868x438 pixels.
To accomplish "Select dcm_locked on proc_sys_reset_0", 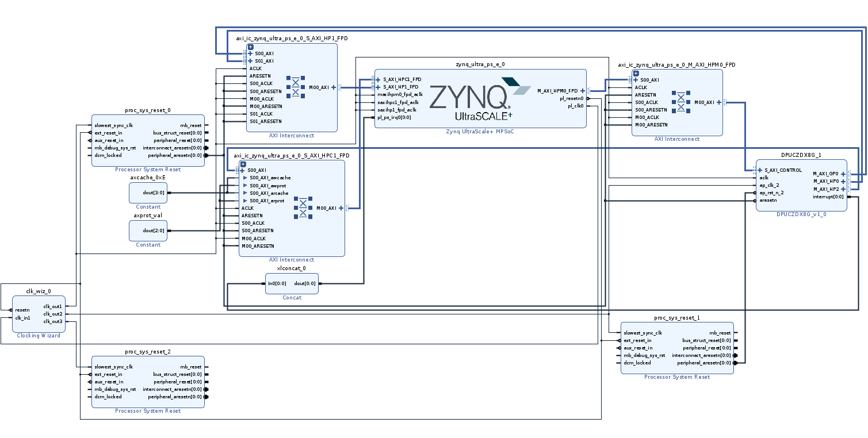I will (x=108, y=155).
